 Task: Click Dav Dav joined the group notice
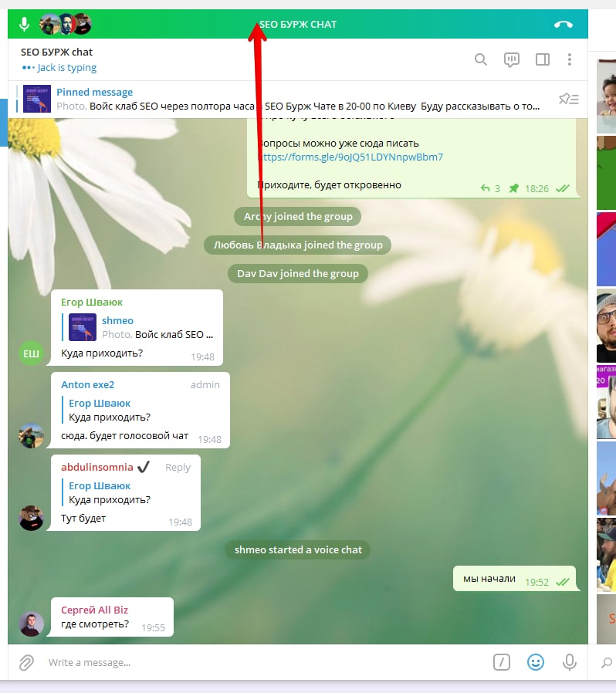pos(298,274)
